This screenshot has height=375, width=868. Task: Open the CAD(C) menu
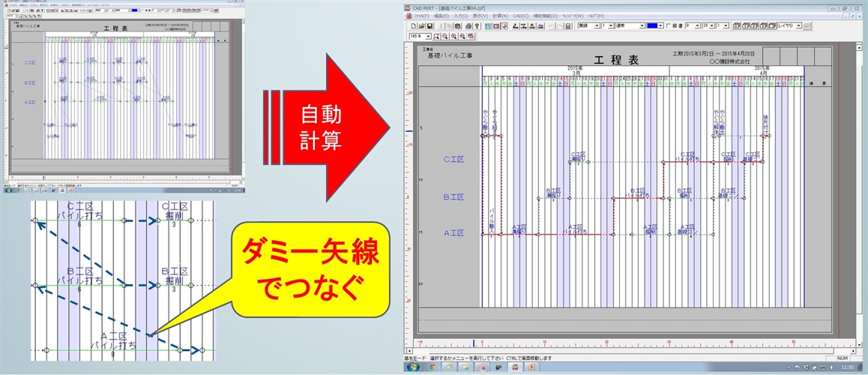click(520, 16)
